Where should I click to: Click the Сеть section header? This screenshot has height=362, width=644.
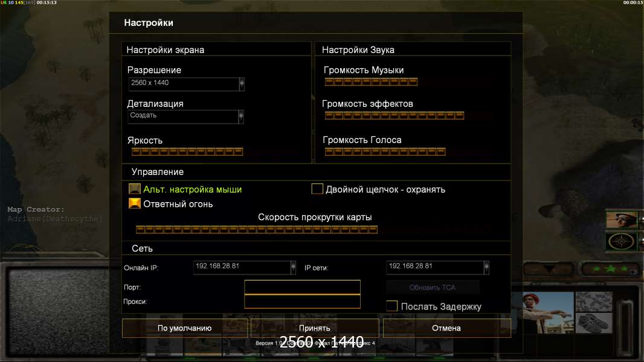tap(142, 249)
